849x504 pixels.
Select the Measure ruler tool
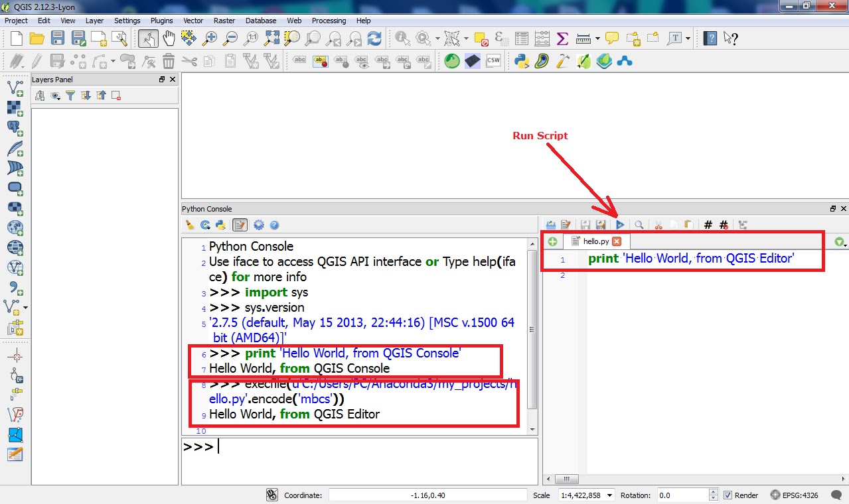pyautogui.click(x=583, y=38)
